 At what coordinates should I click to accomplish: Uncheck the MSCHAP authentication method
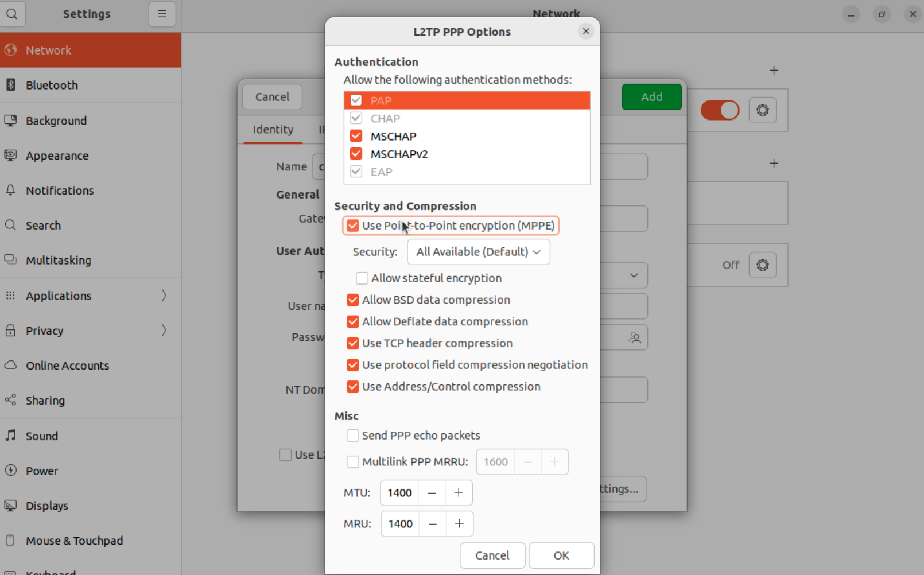pos(356,136)
